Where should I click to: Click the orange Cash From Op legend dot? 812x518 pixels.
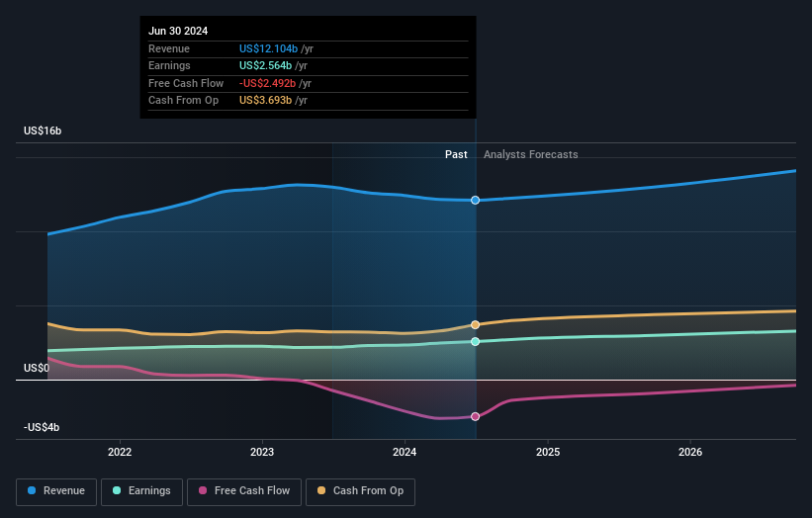click(x=321, y=490)
